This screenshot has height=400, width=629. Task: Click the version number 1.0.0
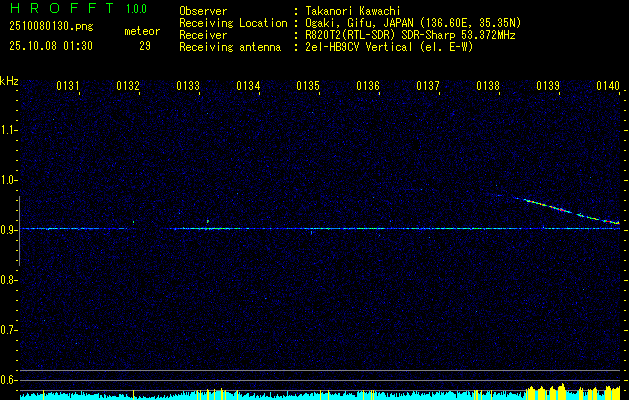pos(136,9)
